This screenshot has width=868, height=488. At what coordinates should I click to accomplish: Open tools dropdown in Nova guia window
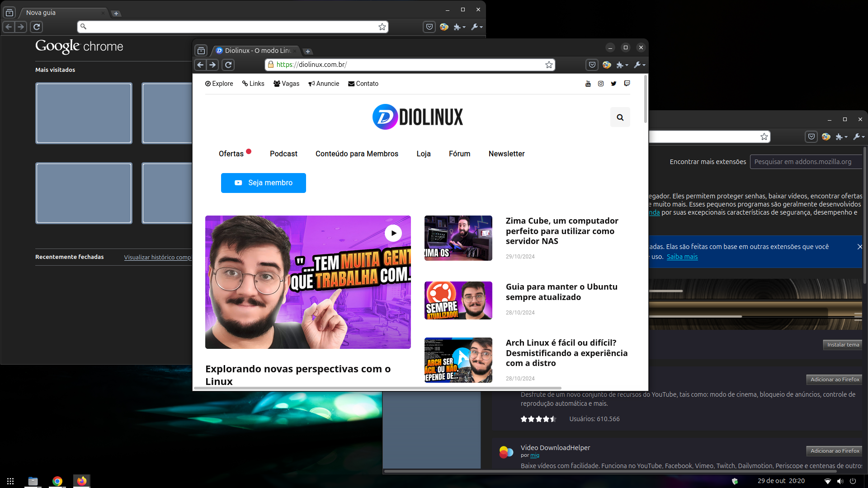click(476, 27)
